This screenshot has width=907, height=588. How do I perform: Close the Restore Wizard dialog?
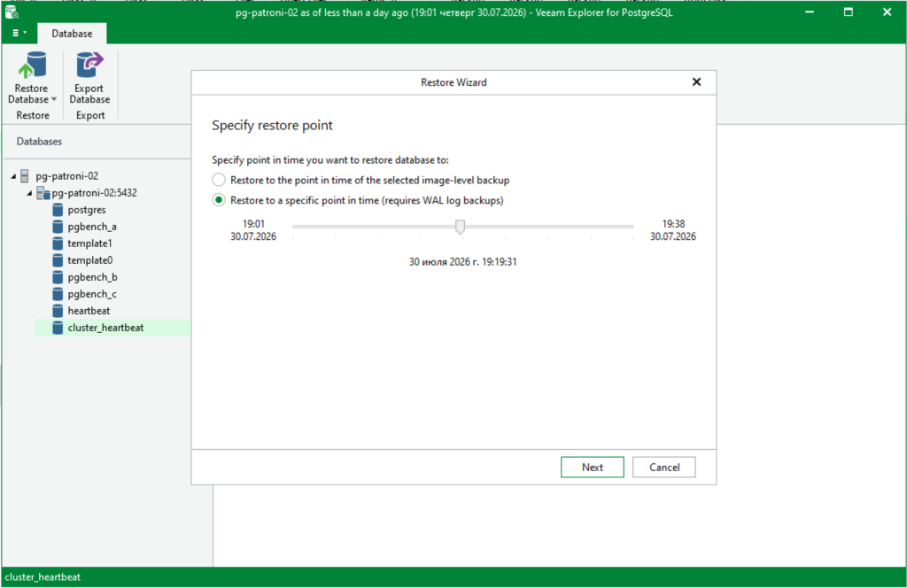pos(696,82)
